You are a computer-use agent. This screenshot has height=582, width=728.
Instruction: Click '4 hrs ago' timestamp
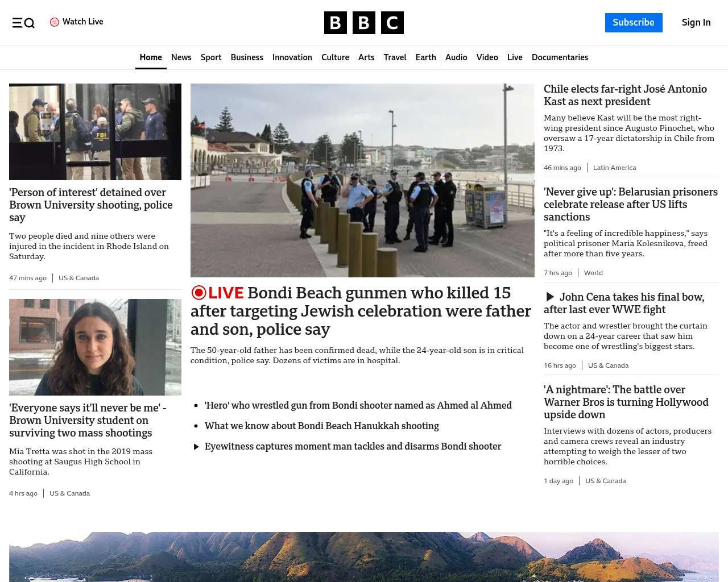click(23, 493)
